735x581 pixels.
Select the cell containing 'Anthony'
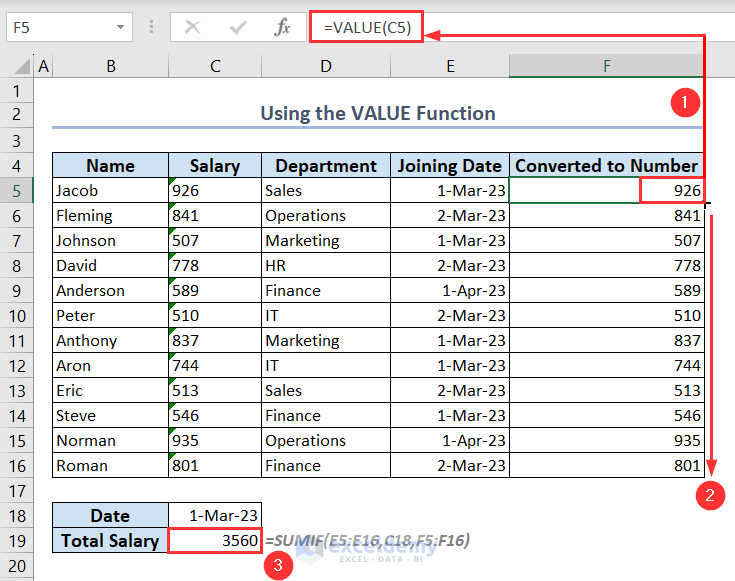pyautogui.click(x=111, y=340)
